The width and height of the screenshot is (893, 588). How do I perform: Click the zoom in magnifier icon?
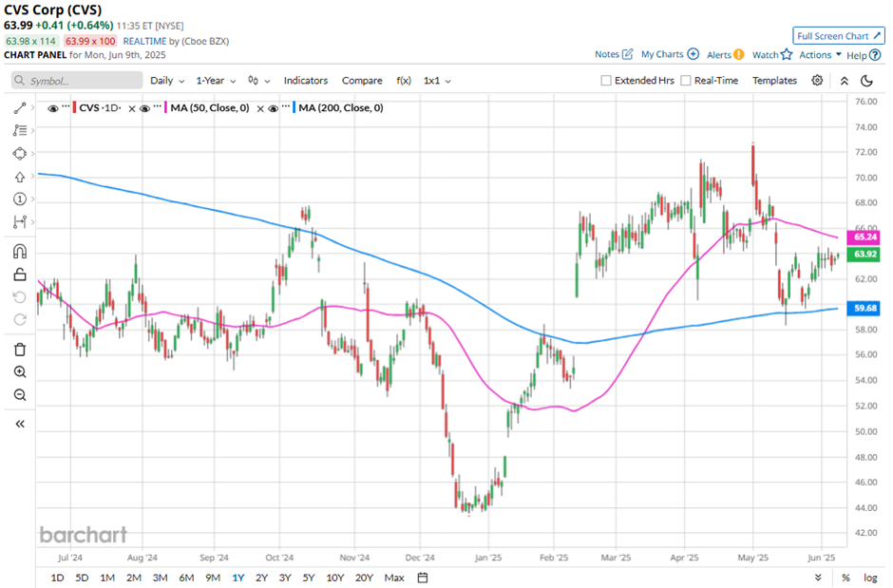pos(19,372)
